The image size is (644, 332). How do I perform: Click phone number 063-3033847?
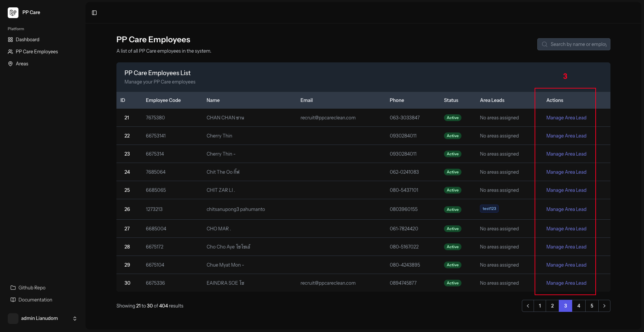coord(405,118)
